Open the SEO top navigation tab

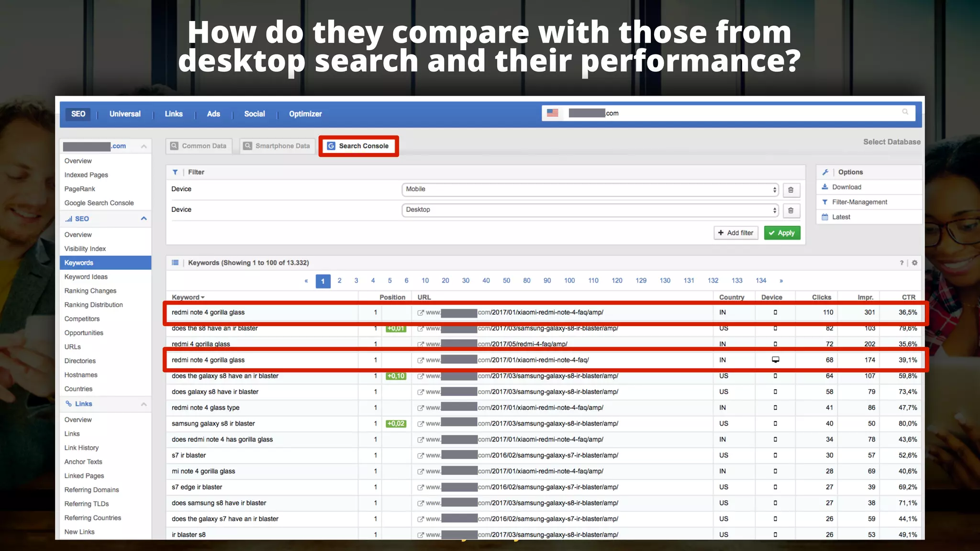78,114
